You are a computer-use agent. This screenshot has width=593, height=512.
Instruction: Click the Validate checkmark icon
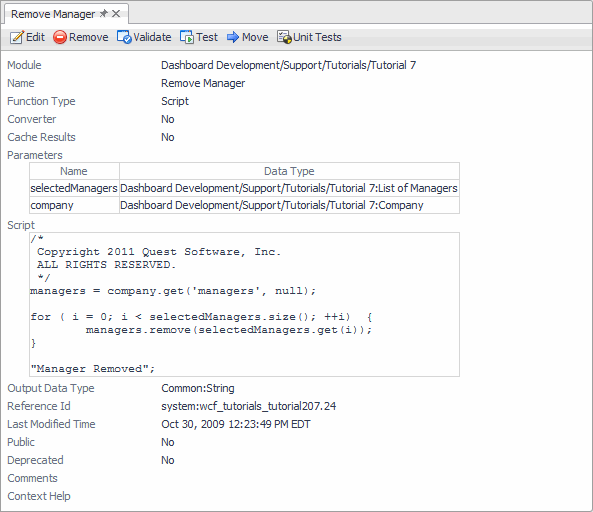124,37
